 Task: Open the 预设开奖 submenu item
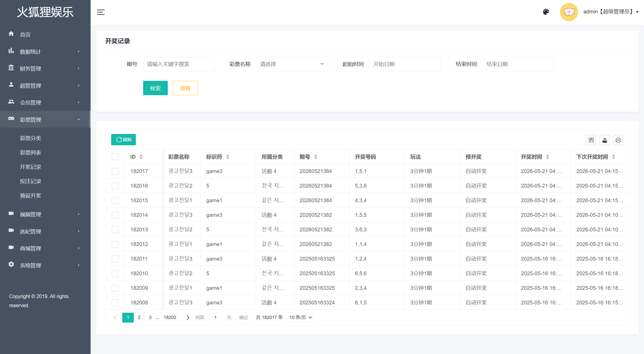tap(30, 196)
